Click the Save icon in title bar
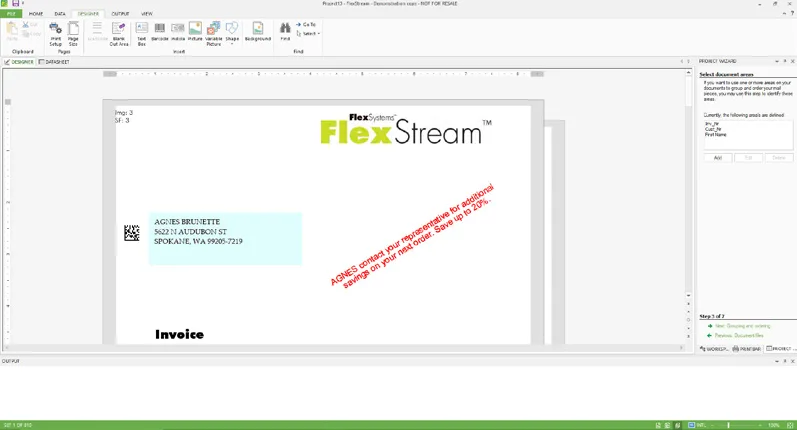This screenshot has height=430, width=797. click(15, 4)
